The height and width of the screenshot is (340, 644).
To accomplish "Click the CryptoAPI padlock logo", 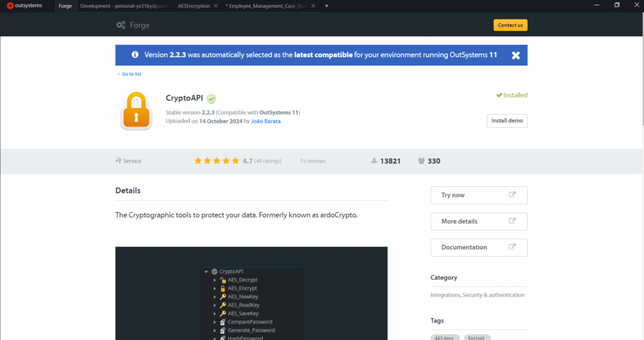I will point(136,110).
